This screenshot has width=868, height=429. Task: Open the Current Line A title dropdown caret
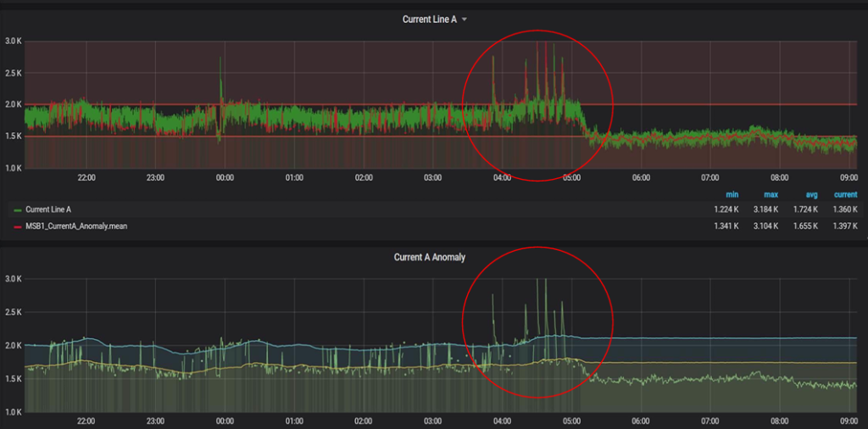[x=465, y=19]
